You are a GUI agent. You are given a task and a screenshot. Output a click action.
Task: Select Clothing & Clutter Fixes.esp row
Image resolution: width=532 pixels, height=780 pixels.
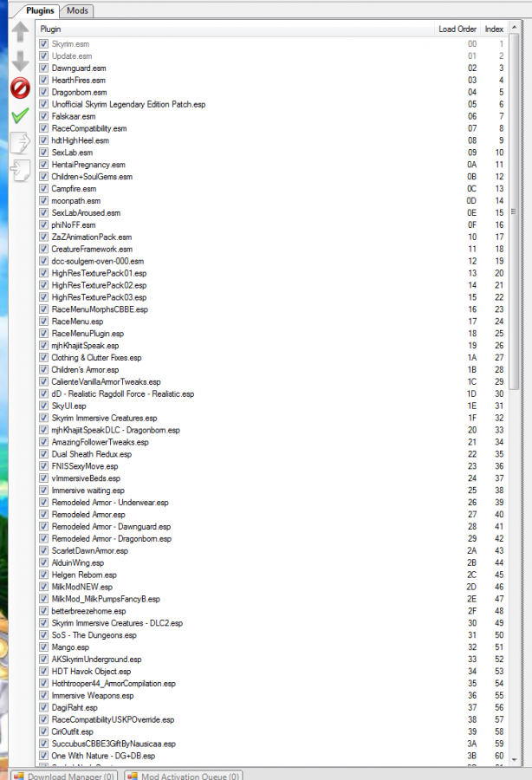coord(272,358)
